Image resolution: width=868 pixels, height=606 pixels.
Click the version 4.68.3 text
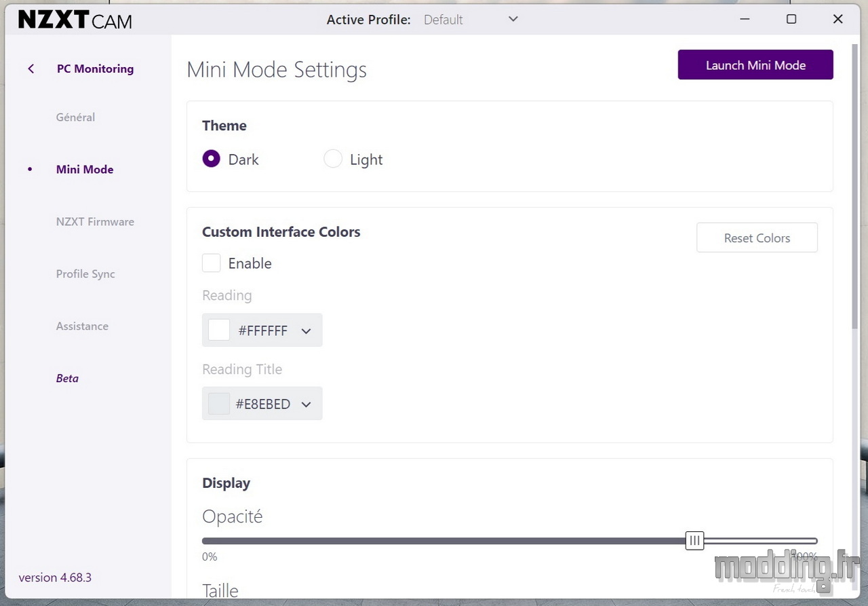pyautogui.click(x=55, y=577)
